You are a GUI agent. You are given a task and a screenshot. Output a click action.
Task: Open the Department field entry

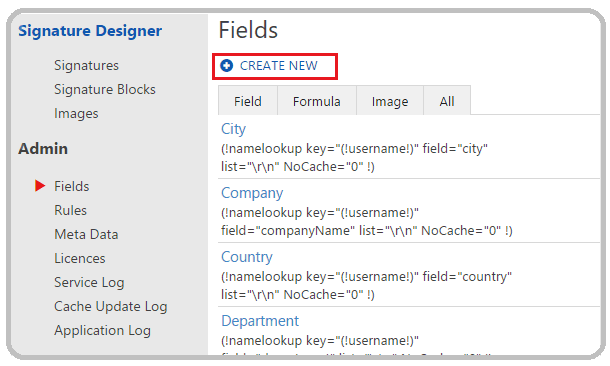coord(260,321)
